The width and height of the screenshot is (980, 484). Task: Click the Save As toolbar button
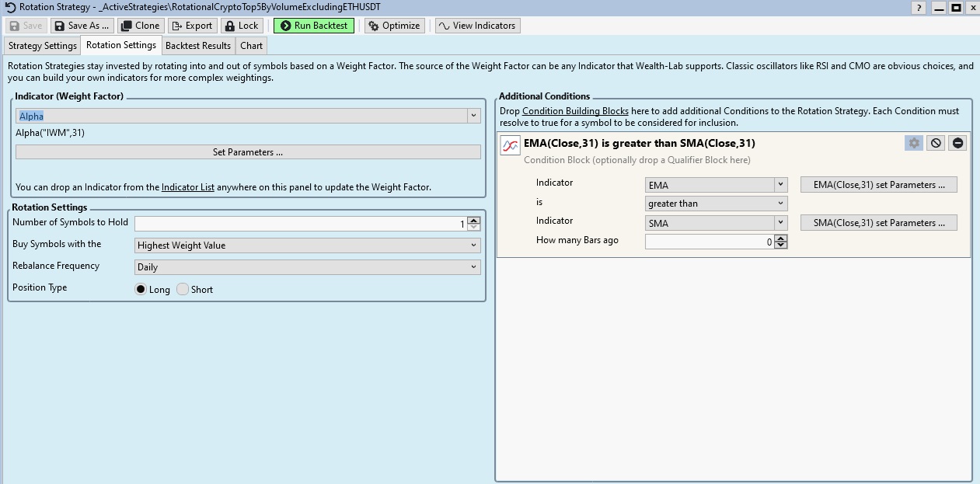point(82,26)
